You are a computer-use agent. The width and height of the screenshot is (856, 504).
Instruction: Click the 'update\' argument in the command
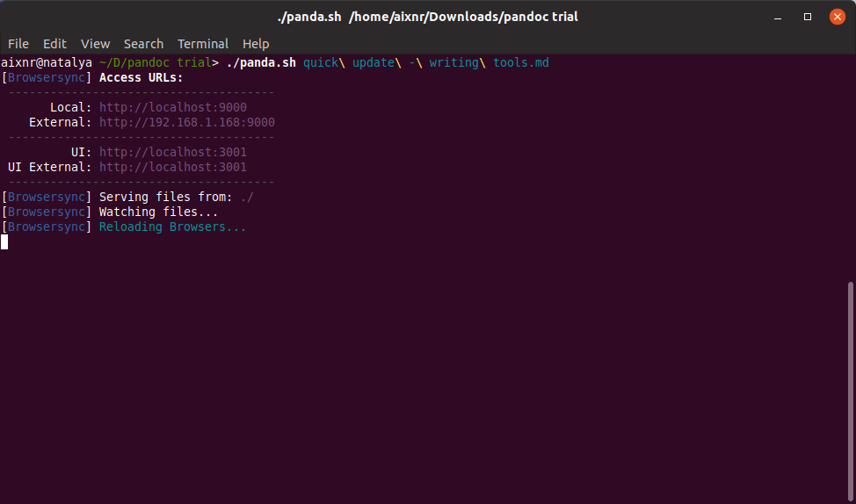pyautogui.click(x=377, y=62)
